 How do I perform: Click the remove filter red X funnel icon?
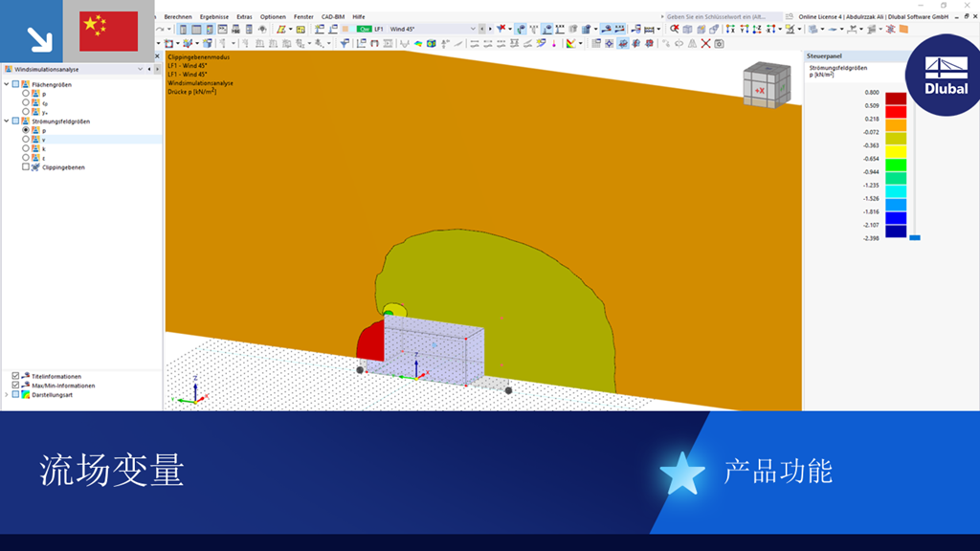501,29
